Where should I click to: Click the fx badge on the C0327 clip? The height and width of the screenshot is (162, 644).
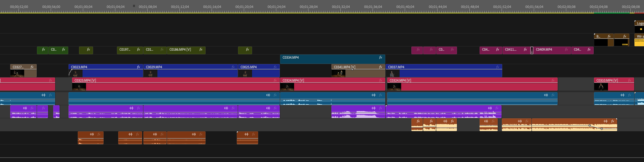(32, 67)
